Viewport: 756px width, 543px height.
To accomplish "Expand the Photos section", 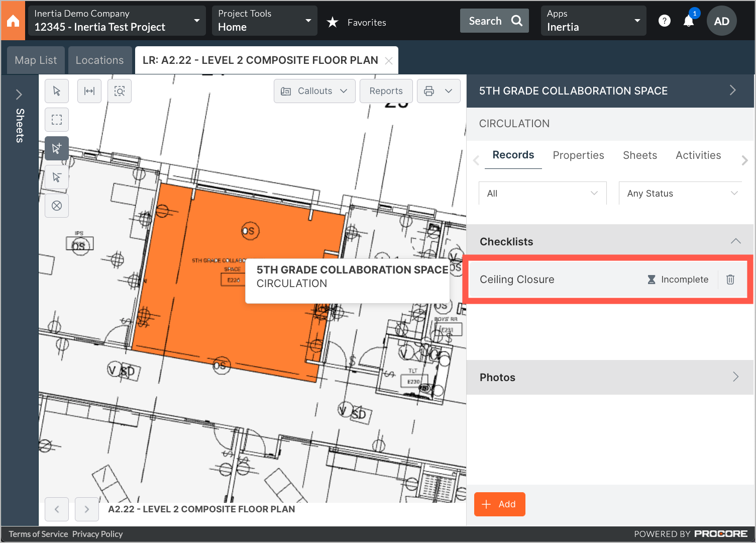I will 735,377.
